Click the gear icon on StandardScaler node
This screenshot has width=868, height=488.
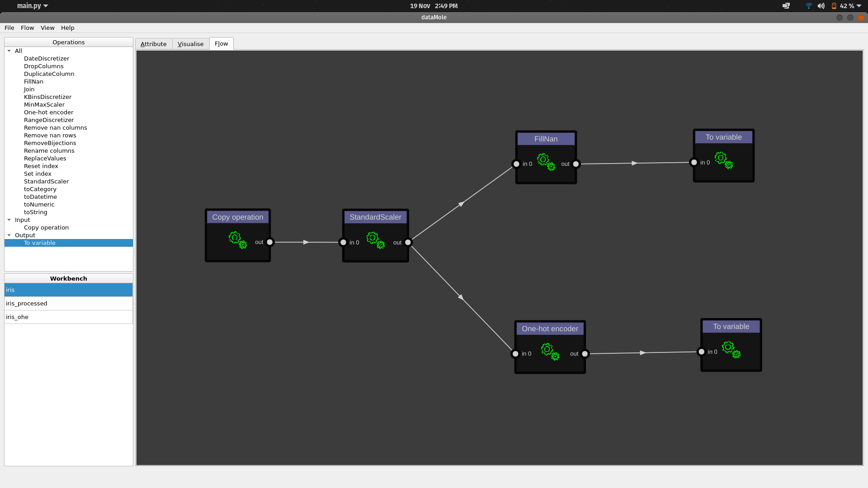[x=375, y=240]
